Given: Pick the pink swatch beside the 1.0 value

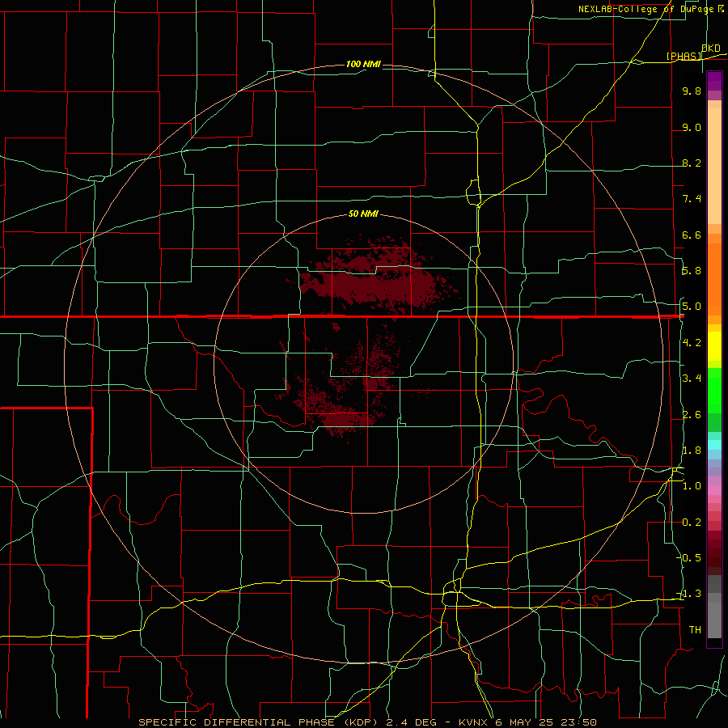Looking at the screenshot, I should click(x=714, y=490).
